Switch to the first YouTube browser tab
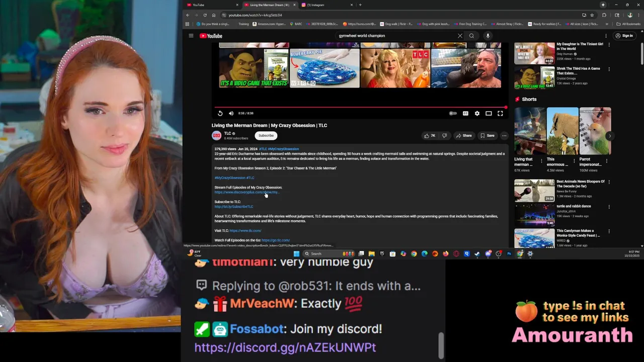This screenshot has width=644, height=362. (211, 5)
